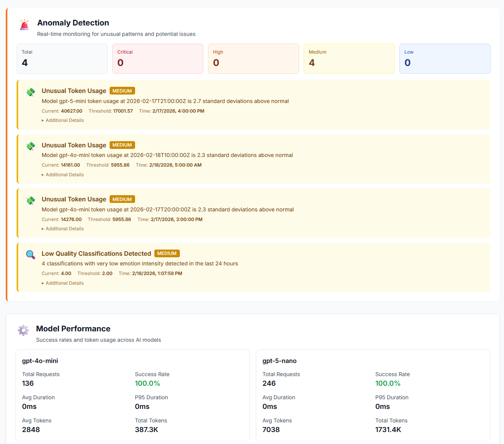Click the MEDIUM badge on the gpt-5-mini alert

coord(122,91)
